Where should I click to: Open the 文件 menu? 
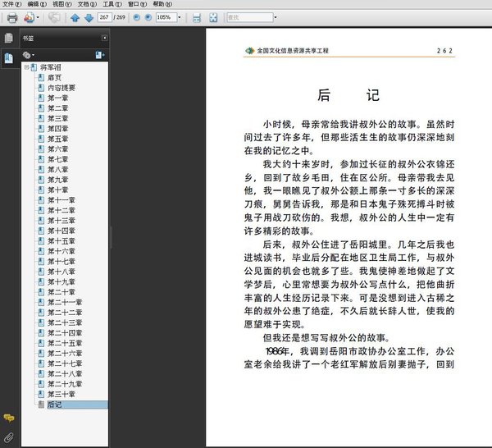point(11,4)
